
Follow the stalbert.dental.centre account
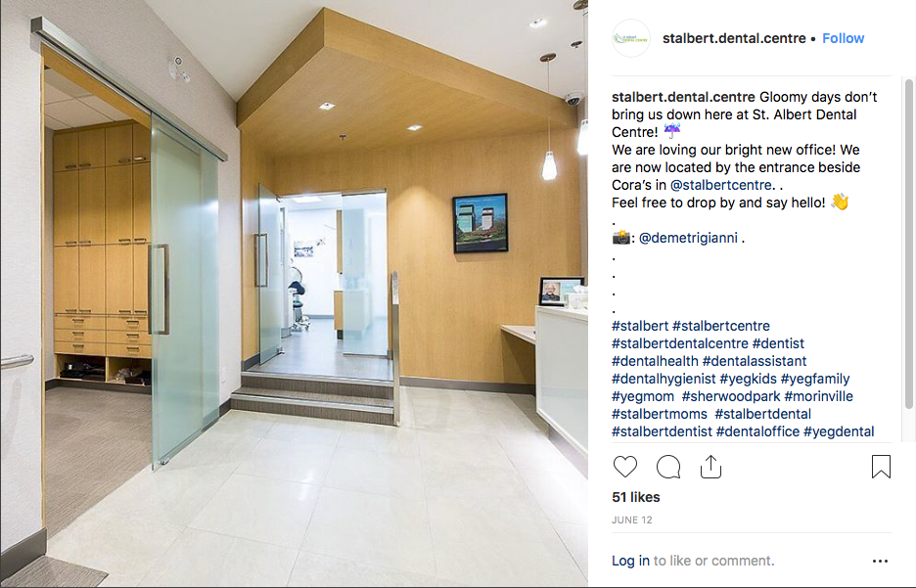pyautogui.click(x=843, y=38)
